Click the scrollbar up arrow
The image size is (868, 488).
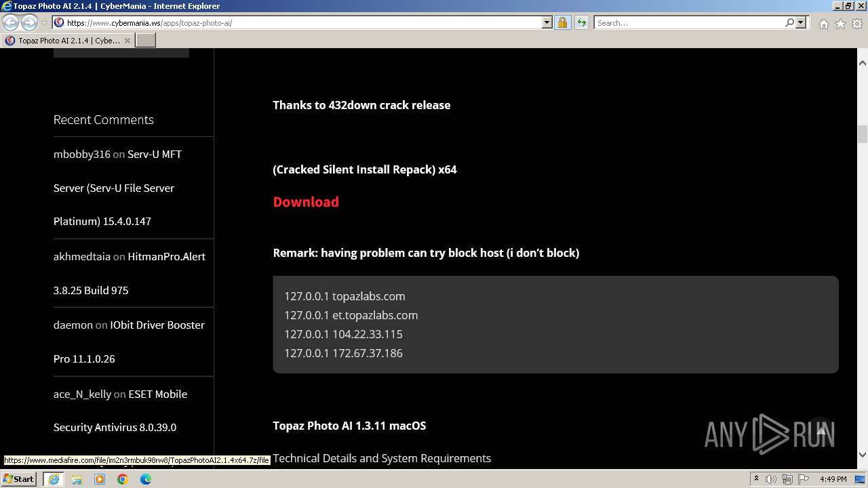(862, 63)
